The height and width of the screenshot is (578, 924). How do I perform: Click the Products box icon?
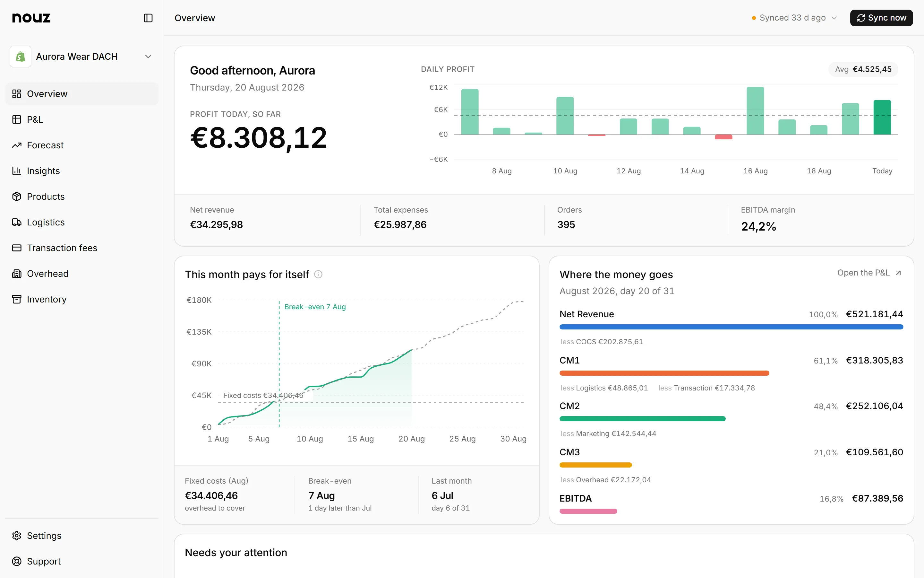point(16,197)
